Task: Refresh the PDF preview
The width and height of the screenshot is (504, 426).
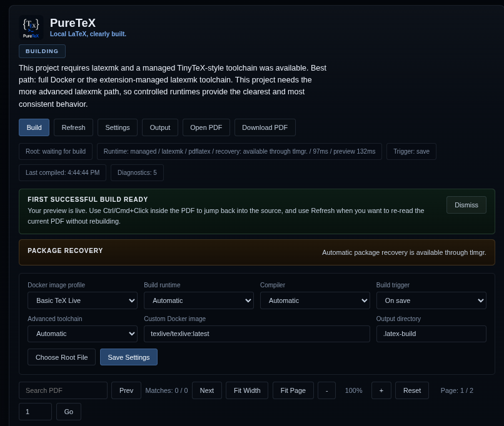Action: click(73, 127)
